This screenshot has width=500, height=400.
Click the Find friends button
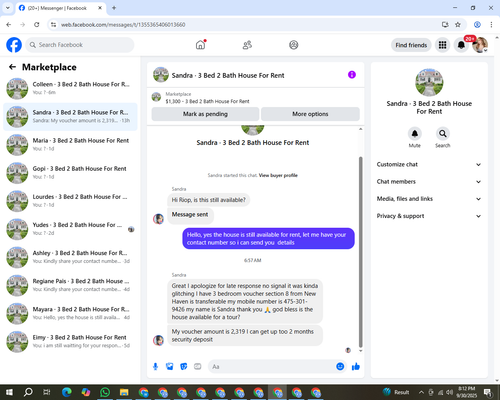[x=411, y=45]
